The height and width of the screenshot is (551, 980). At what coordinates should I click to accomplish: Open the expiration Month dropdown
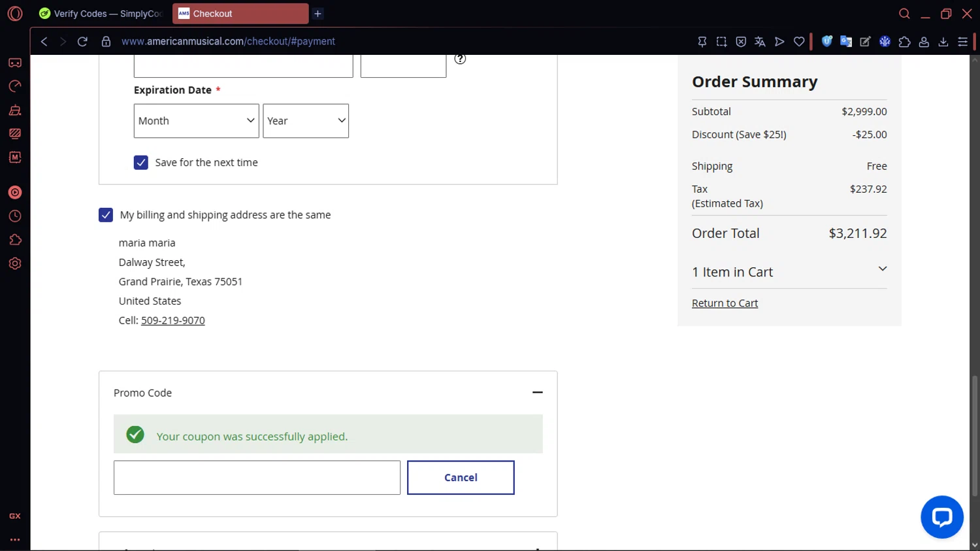[x=197, y=121]
